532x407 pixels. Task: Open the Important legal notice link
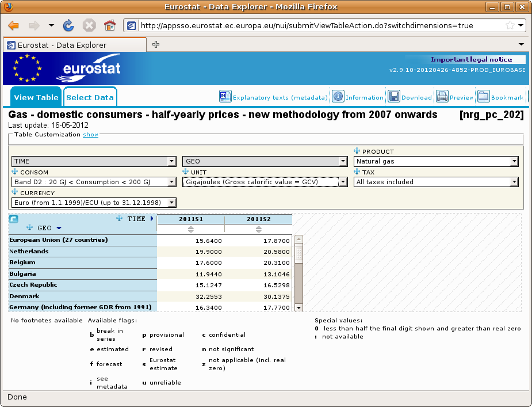pos(471,59)
